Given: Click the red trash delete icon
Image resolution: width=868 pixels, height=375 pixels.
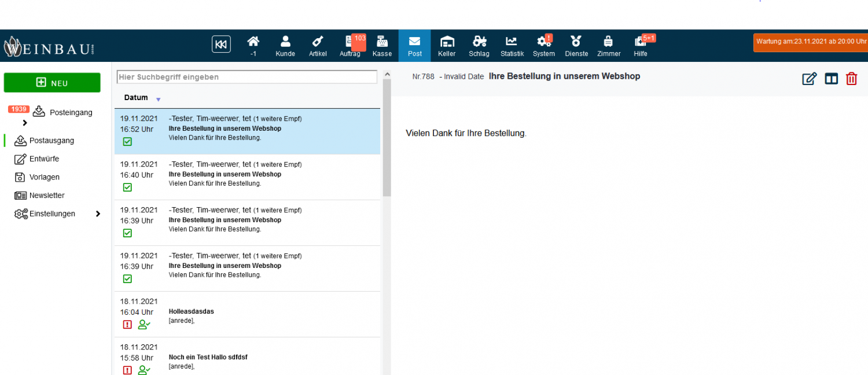Looking at the screenshot, I should coord(851,79).
